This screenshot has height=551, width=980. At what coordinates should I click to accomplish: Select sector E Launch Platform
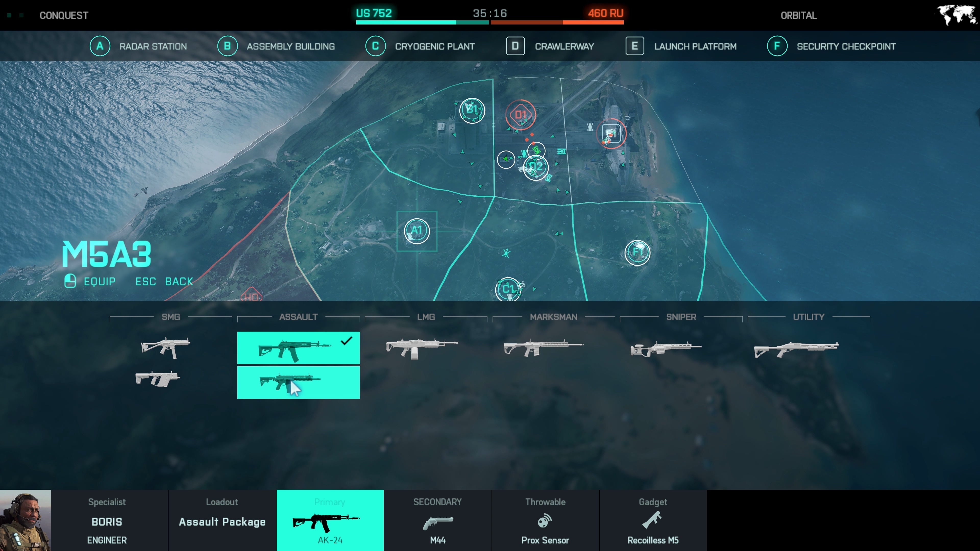tap(681, 46)
